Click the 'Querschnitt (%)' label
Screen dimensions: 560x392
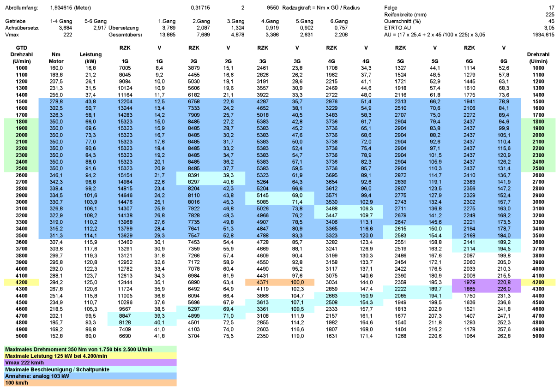point(402,21)
